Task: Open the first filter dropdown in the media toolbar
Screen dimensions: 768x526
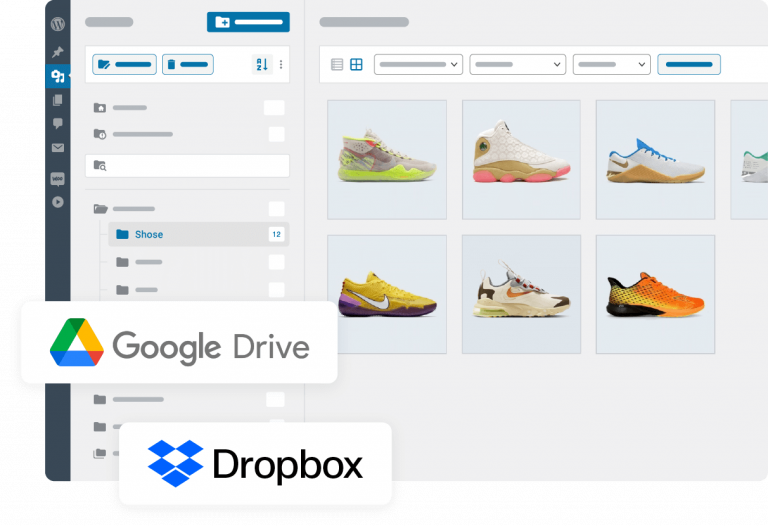Action: tap(418, 64)
